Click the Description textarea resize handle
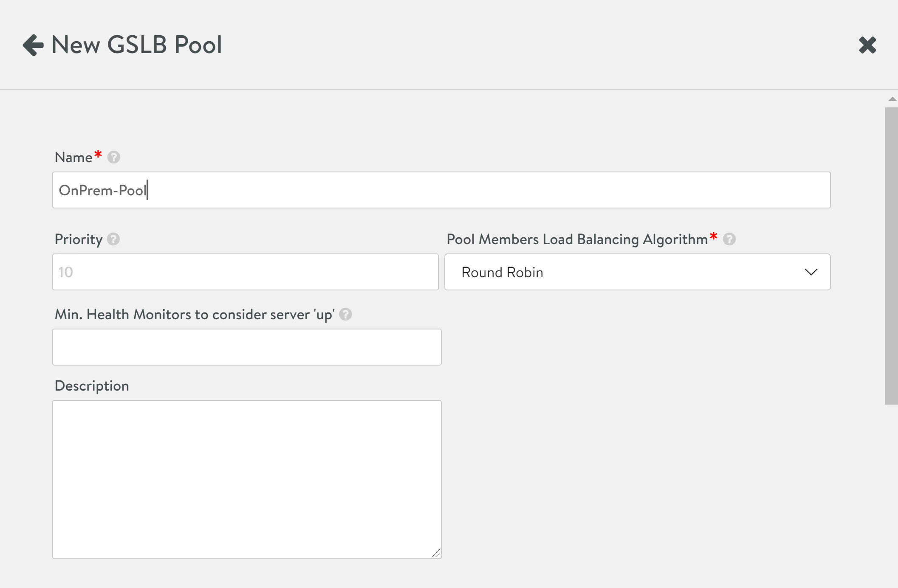The width and height of the screenshot is (898, 588). (436, 553)
